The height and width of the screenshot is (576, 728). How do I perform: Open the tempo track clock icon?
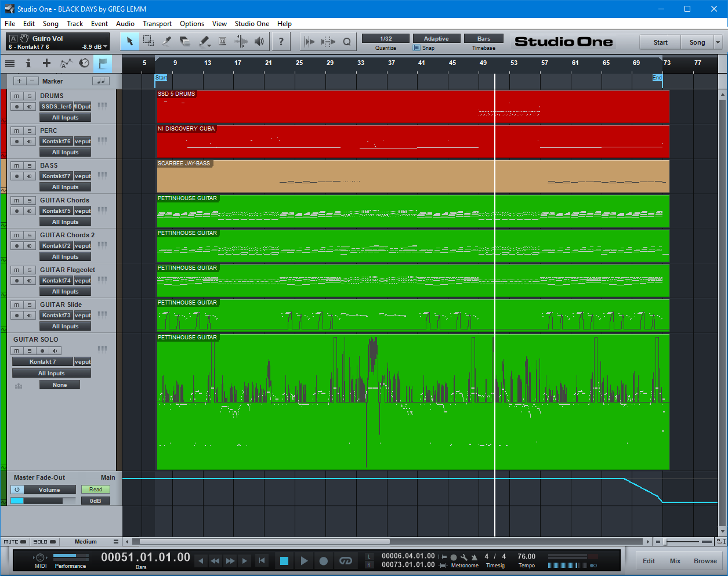[84, 63]
